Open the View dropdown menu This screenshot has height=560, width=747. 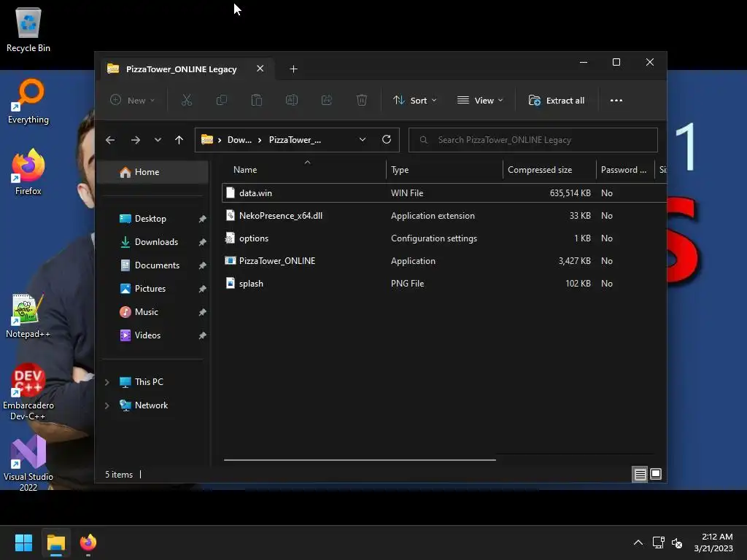(480, 101)
